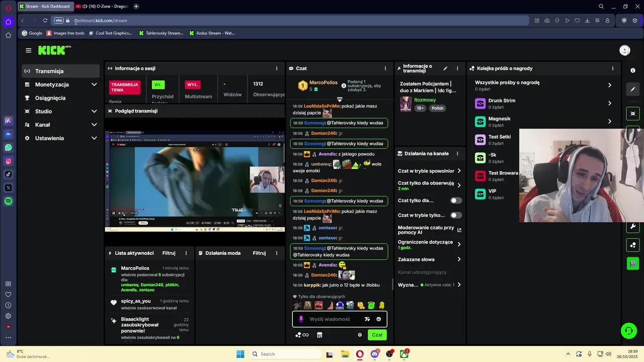
Task: Edit stream info with the pencil icon
Action: click(x=445, y=68)
